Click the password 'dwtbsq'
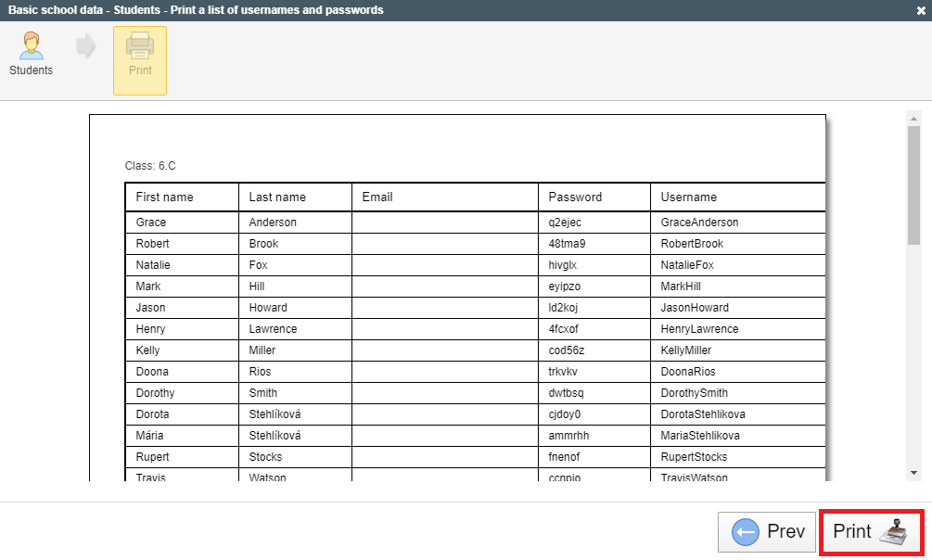Screen dimensions: 932x560 coord(566,393)
